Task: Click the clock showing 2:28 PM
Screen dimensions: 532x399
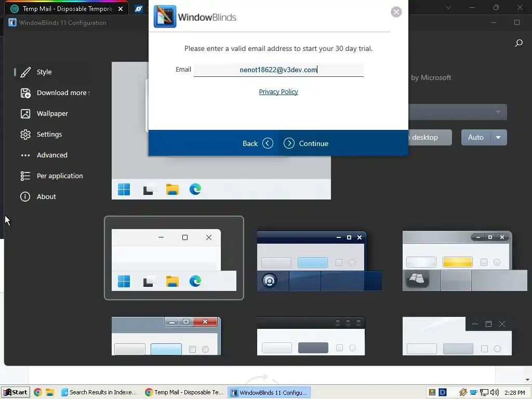Action: coord(515,393)
